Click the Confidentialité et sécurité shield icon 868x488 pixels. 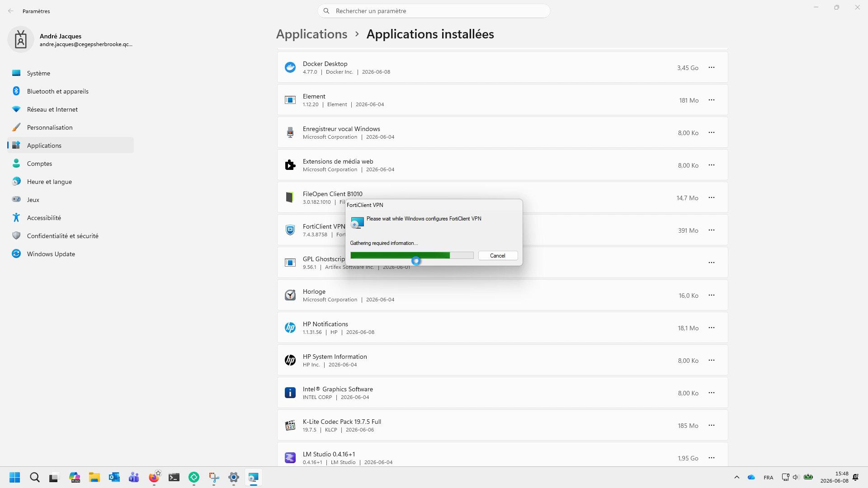pyautogui.click(x=16, y=235)
